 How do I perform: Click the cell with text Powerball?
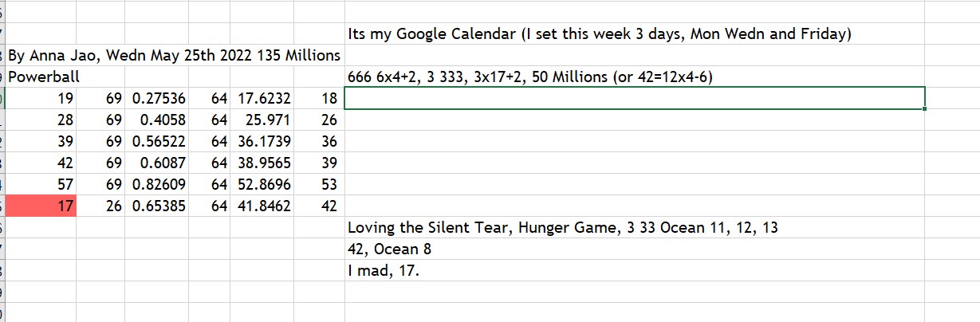(x=44, y=77)
